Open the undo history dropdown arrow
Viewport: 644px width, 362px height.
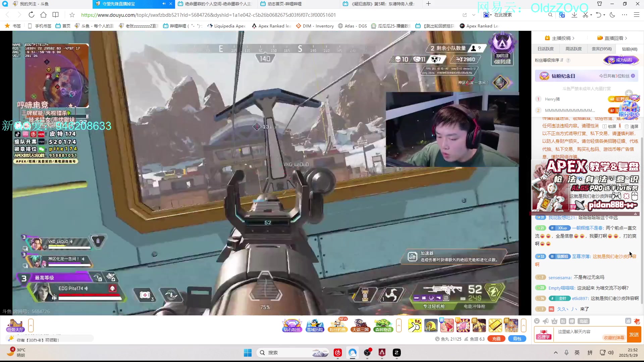tap(604, 15)
